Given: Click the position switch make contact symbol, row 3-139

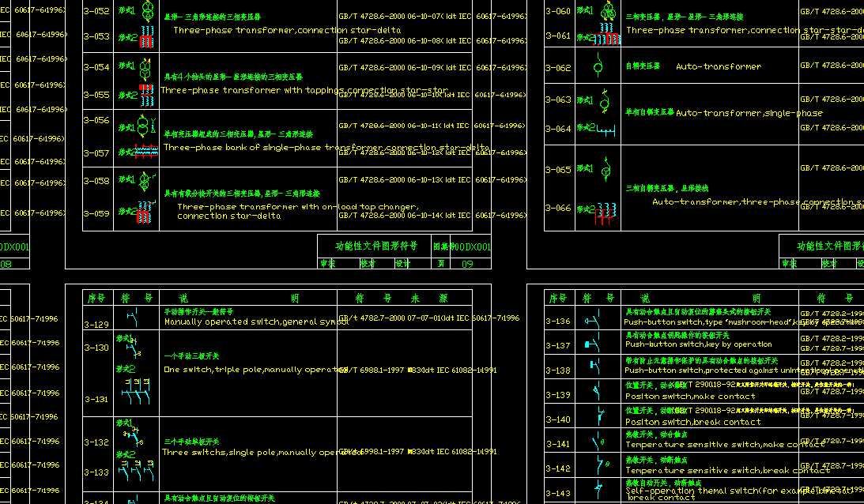Looking at the screenshot, I should pos(596,392).
